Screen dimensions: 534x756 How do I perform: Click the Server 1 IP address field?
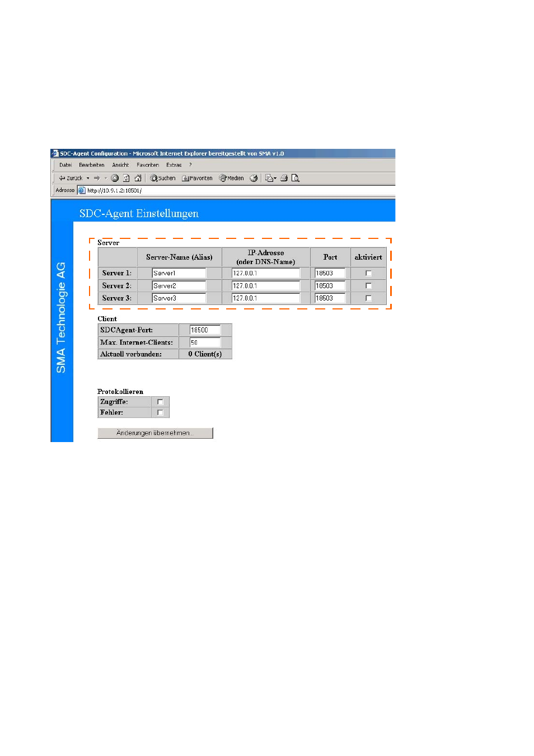coord(266,273)
